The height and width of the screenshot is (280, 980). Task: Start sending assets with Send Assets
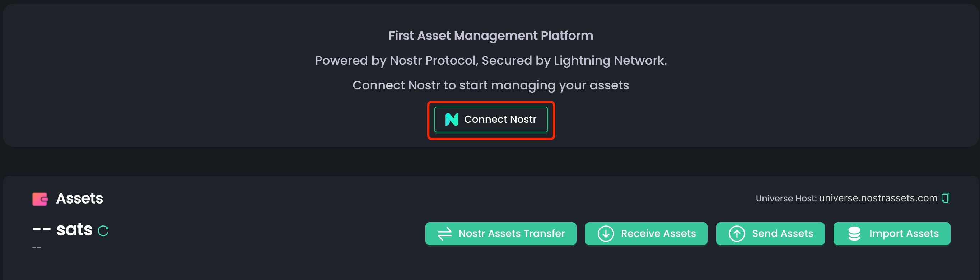point(770,234)
